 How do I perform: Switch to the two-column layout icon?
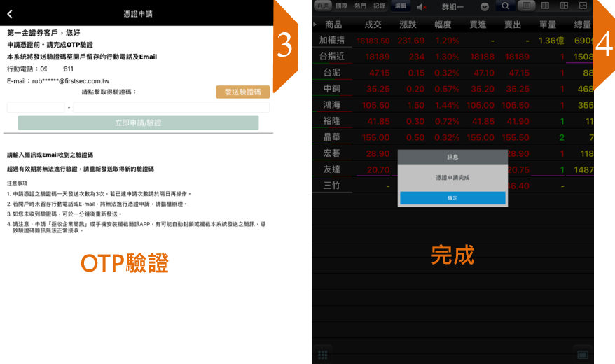coord(545,6)
